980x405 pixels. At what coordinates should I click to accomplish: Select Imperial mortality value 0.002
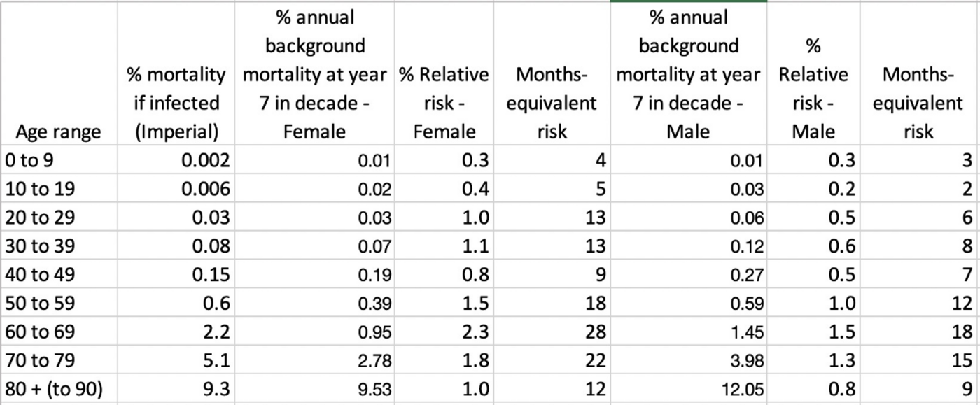(205, 160)
